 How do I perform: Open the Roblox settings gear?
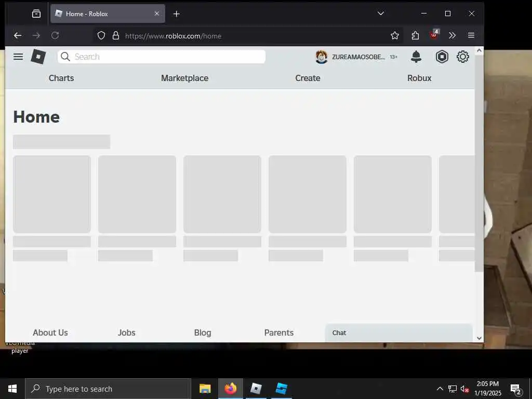[463, 57]
